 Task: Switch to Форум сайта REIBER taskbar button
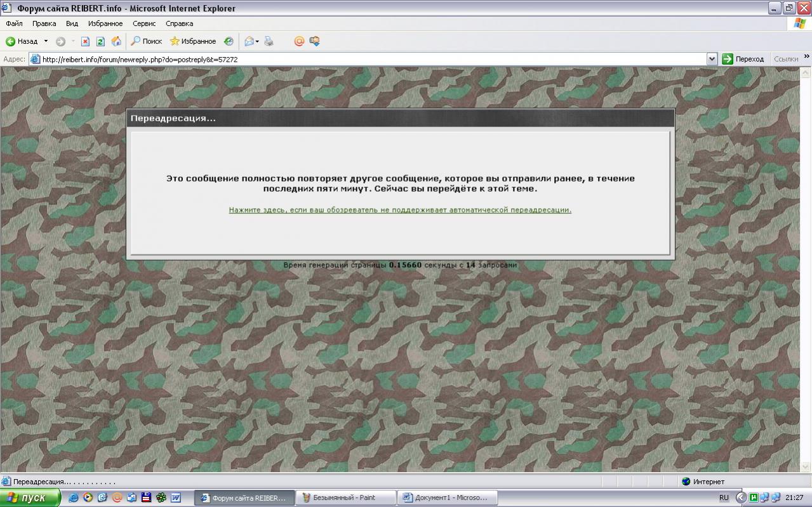(x=244, y=498)
